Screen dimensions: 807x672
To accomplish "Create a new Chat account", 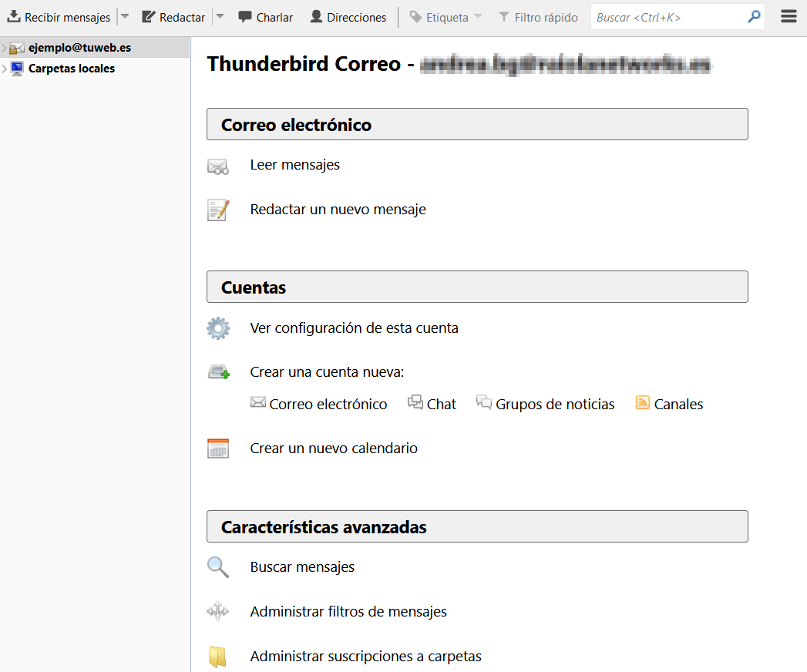I will (x=442, y=405).
